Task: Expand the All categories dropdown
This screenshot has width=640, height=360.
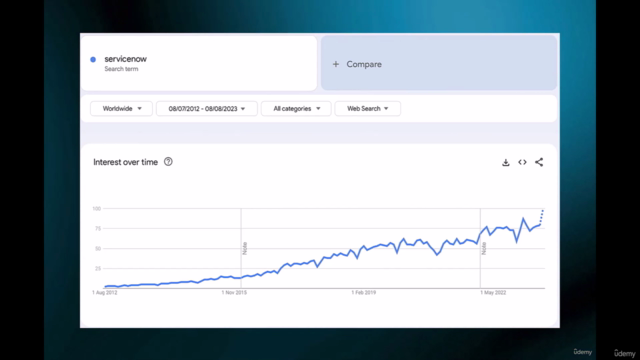Action: click(296, 109)
